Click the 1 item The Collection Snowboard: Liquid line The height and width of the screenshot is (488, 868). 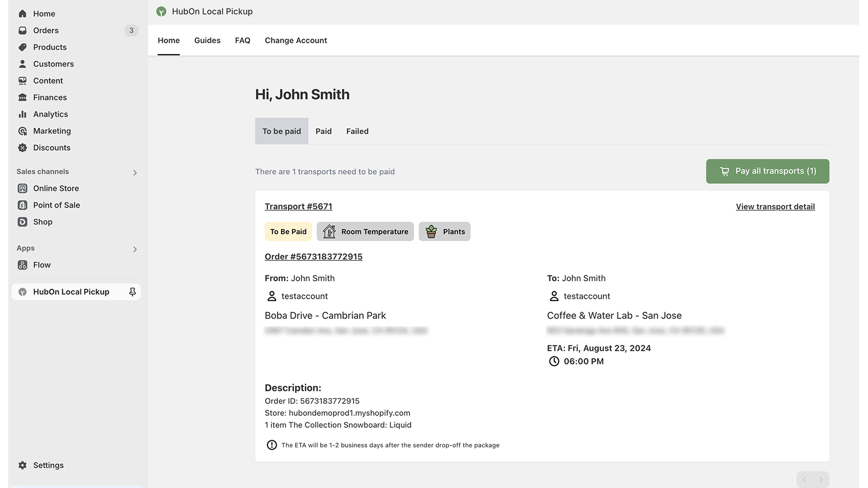pos(338,425)
